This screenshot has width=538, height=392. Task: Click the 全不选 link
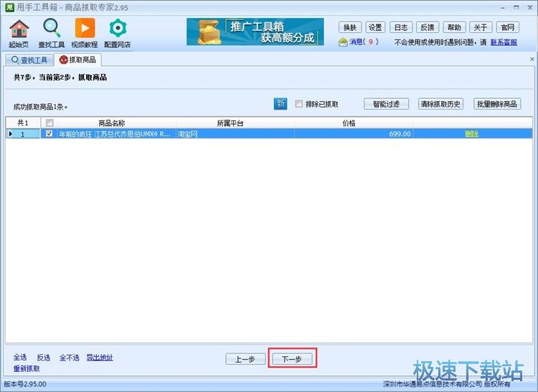[70, 358]
